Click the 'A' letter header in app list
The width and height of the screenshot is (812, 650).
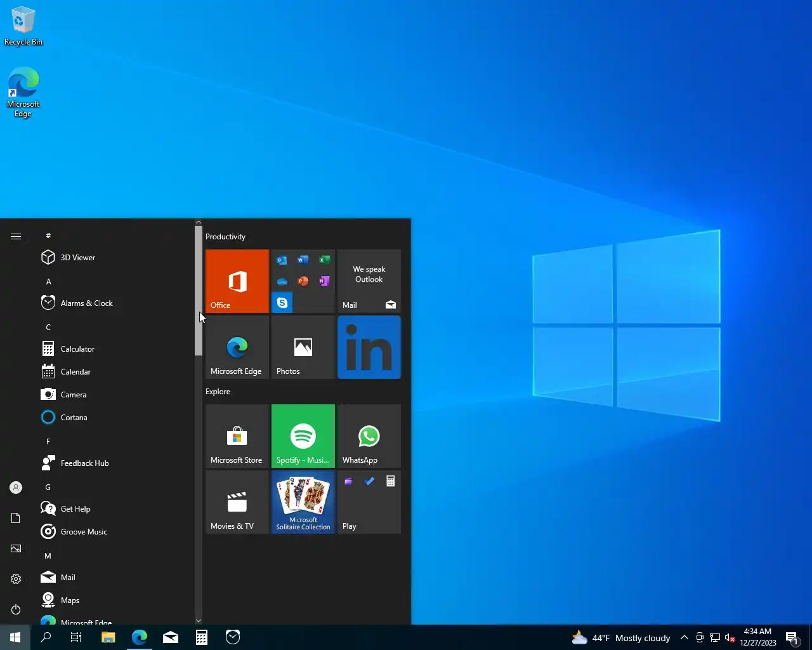click(x=48, y=281)
